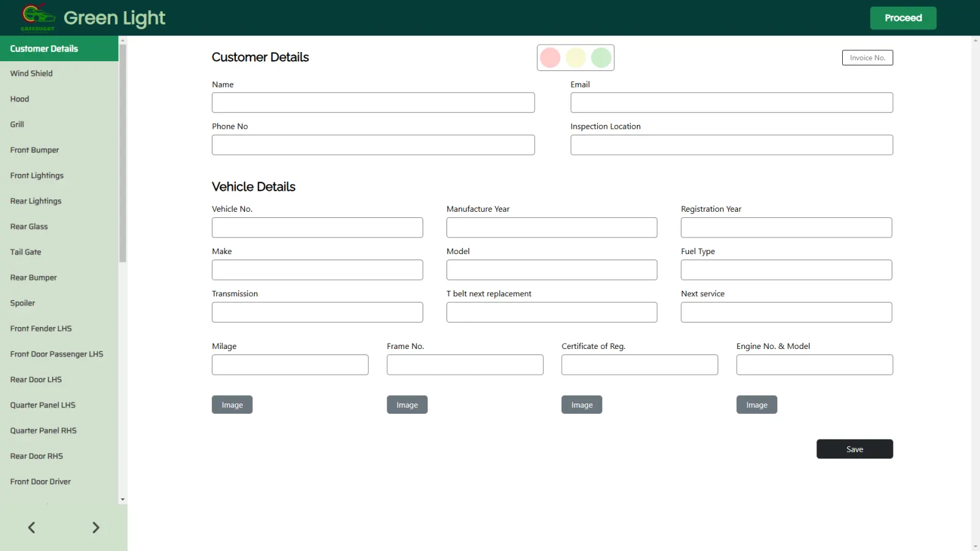Focus the Vehicle No. input field
The image size is (980, 551).
click(x=317, y=228)
